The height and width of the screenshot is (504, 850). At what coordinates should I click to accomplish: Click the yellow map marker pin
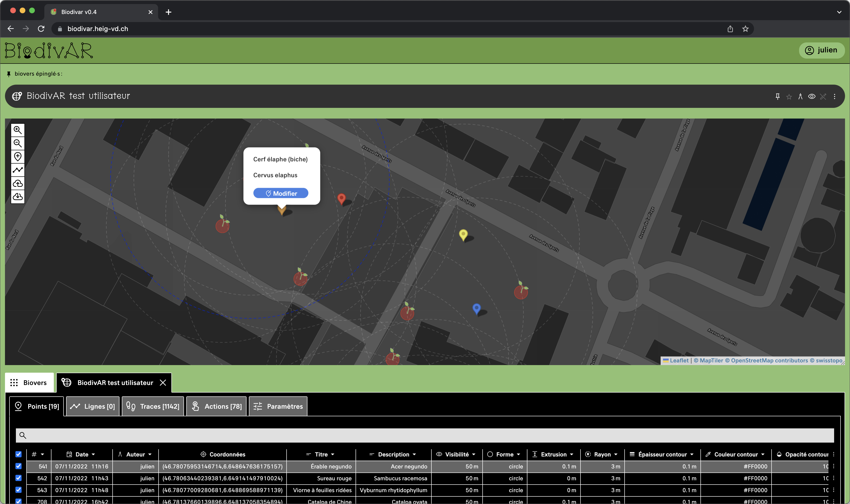pos(463,234)
